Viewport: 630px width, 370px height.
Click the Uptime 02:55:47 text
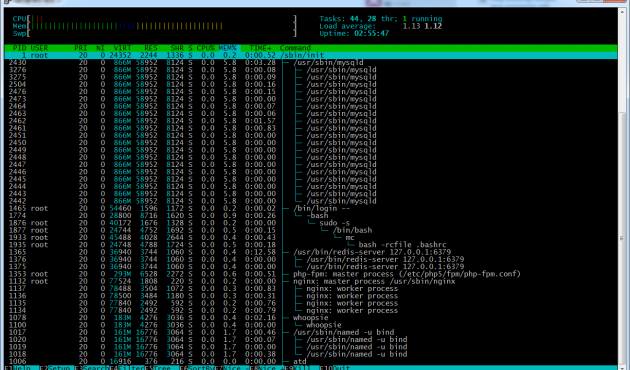(x=354, y=33)
